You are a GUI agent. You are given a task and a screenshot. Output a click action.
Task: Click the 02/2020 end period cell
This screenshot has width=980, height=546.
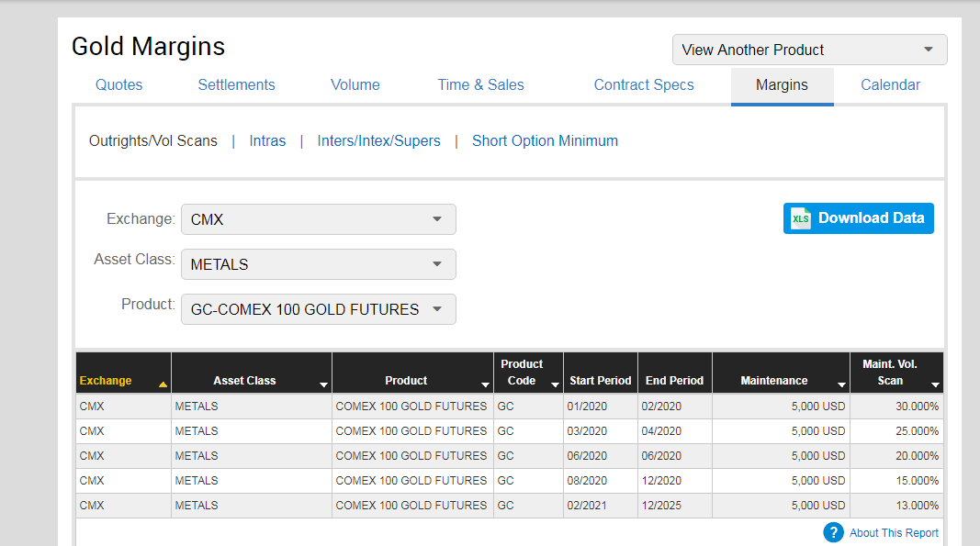pos(675,407)
